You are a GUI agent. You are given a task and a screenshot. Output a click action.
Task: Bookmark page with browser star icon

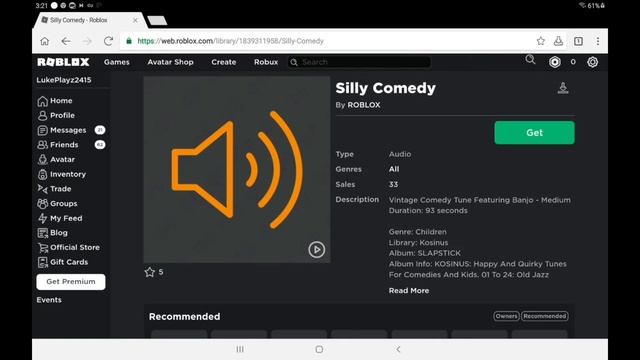pos(541,41)
